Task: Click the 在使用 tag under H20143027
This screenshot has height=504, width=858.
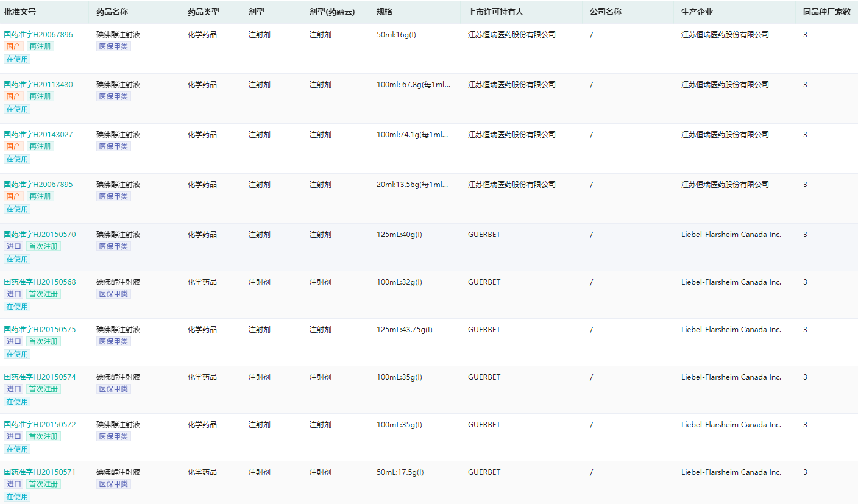Action: point(17,159)
